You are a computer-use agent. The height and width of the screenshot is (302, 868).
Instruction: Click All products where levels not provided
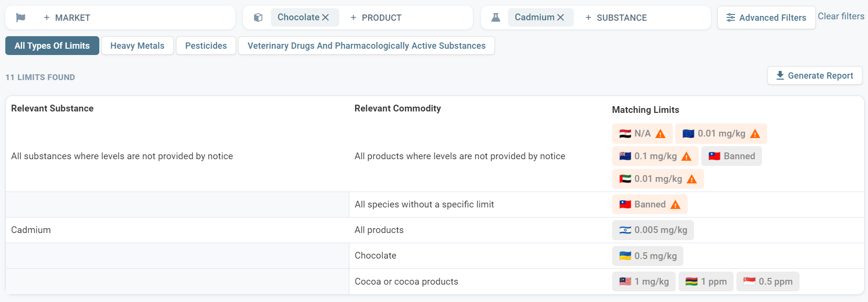click(x=460, y=156)
